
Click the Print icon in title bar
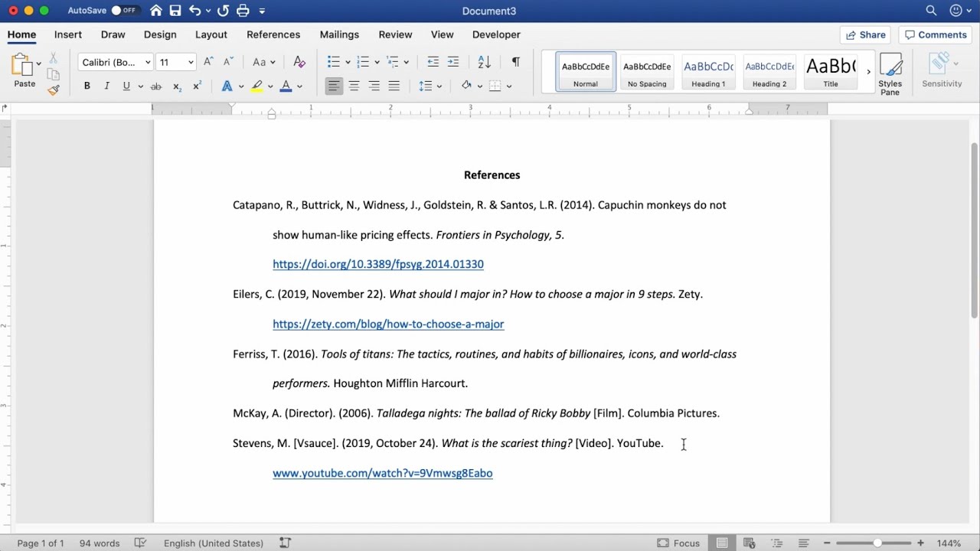243,11
